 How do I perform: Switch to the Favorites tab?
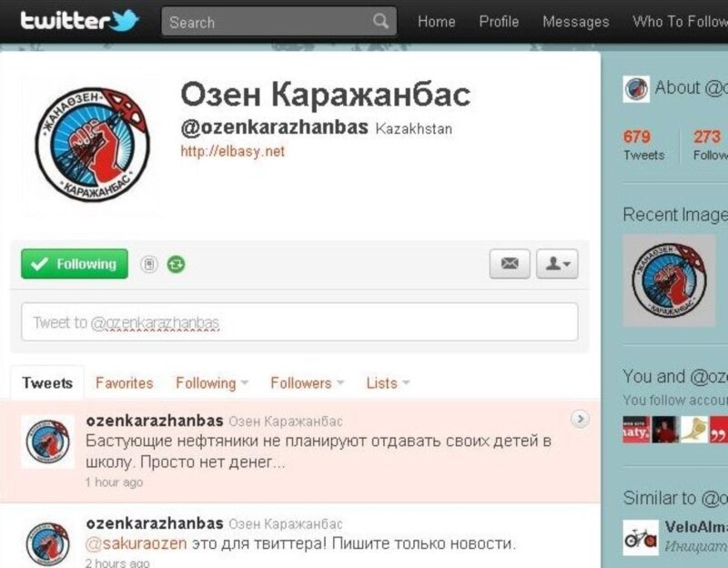click(124, 383)
